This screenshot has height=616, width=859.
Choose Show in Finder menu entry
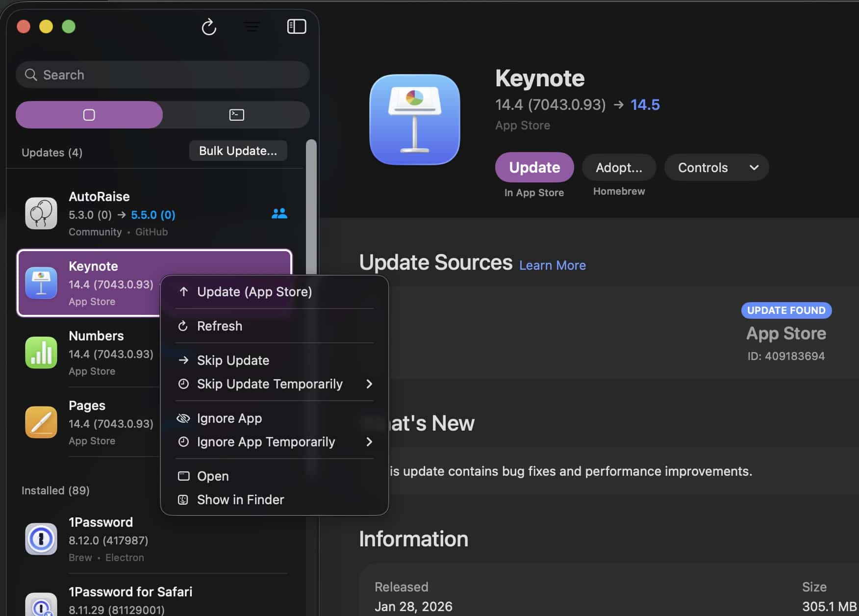(240, 500)
